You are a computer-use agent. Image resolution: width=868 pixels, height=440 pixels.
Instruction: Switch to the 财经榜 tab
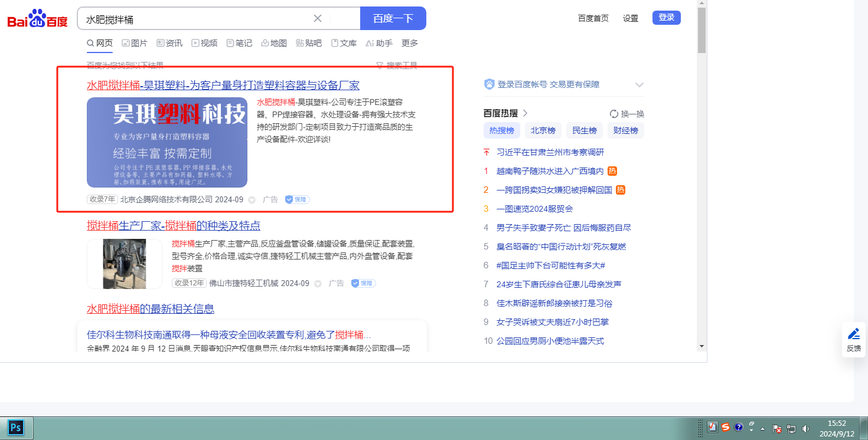pos(626,130)
